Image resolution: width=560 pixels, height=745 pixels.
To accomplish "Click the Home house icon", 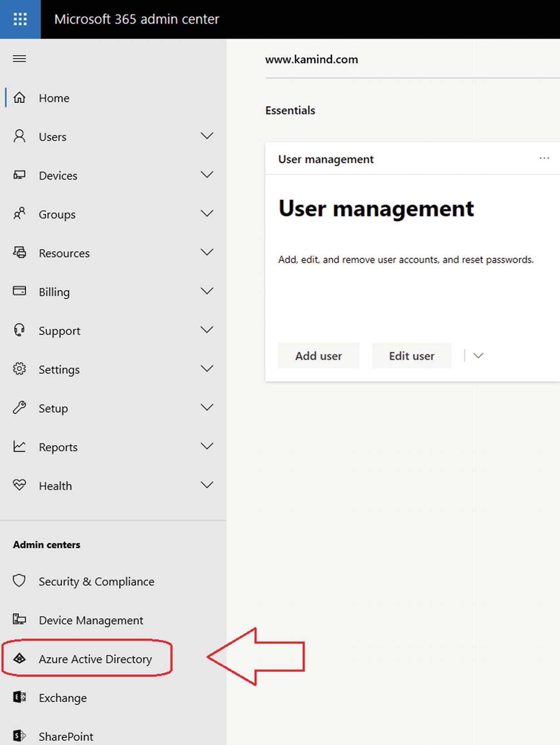I will coord(20,98).
